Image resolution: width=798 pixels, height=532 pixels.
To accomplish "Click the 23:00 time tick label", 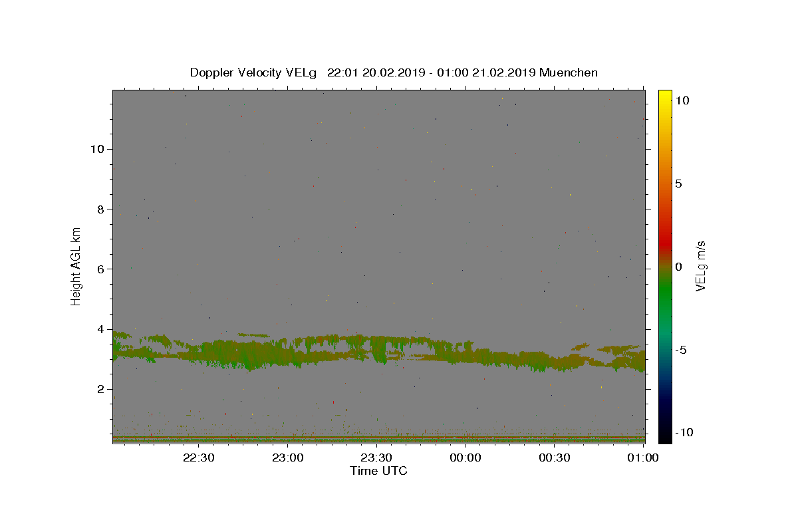I will [288, 458].
